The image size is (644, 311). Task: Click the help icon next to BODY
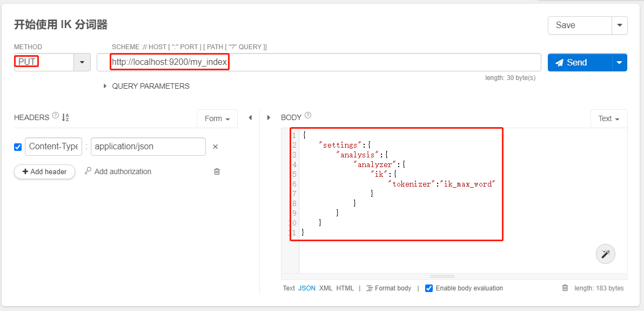pos(308,115)
